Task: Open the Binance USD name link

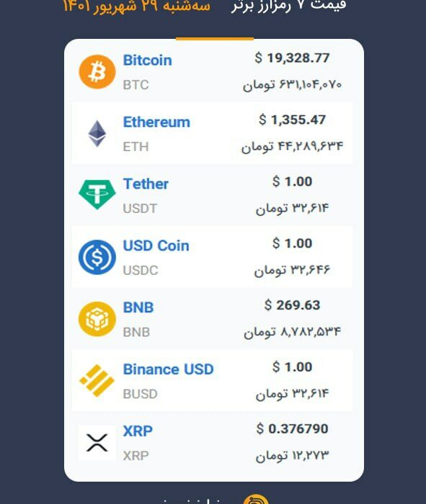Action: (x=168, y=369)
